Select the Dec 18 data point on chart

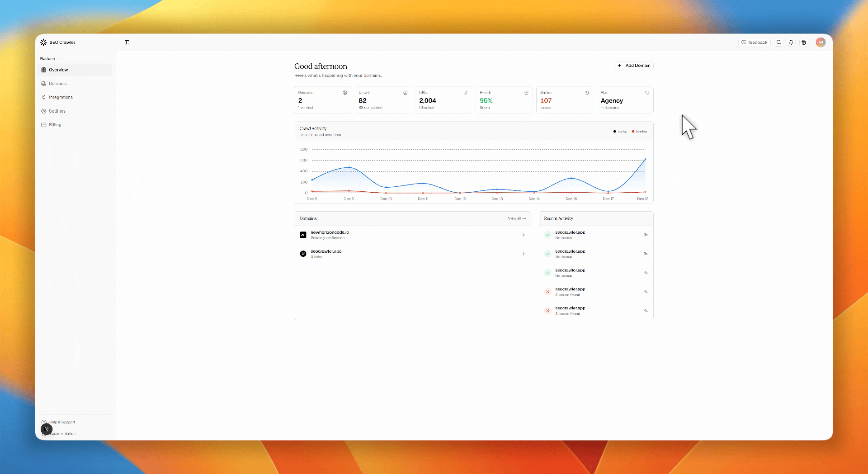tap(645, 159)
